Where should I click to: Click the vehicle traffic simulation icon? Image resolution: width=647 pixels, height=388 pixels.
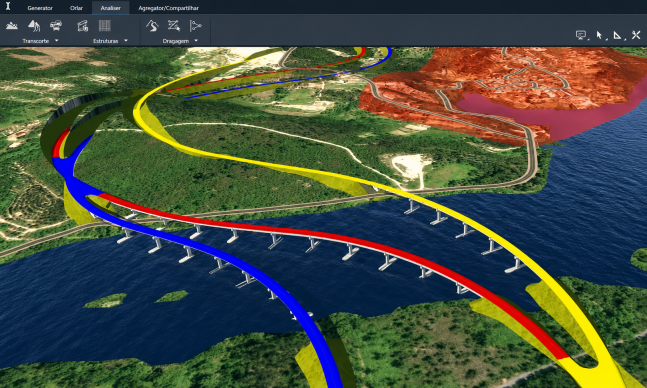[x=56, y=26]
